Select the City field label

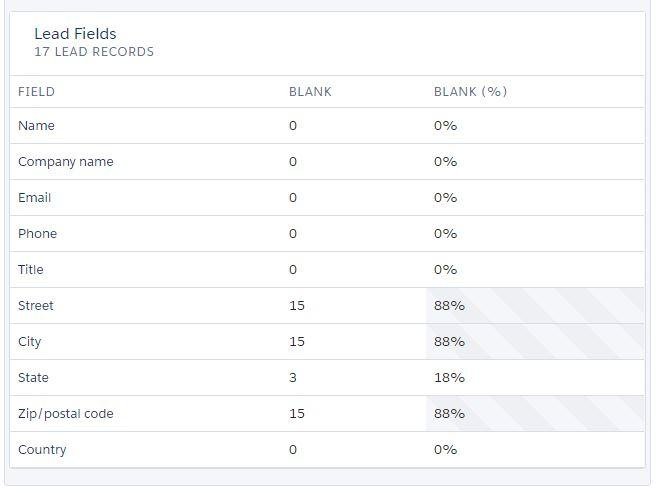click(30, 342)
